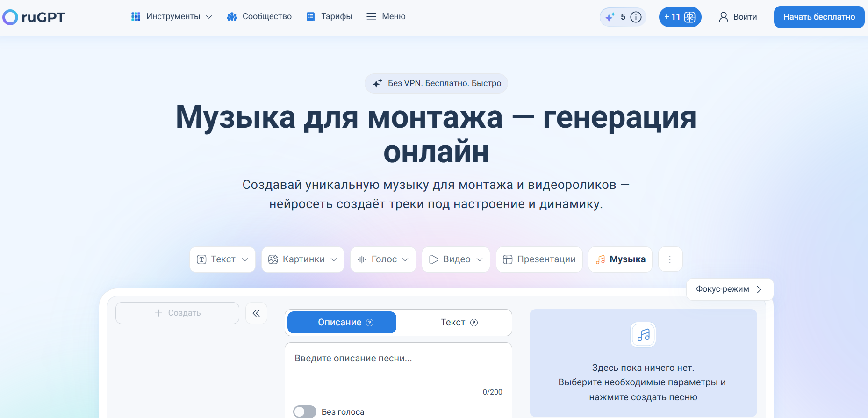
Task: Expand the Голос tool dropdown
Action: (x=383, y=259)
